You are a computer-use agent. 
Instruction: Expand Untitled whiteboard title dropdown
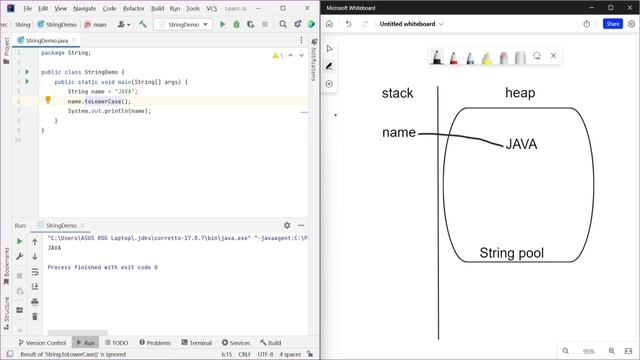point(441,24)
